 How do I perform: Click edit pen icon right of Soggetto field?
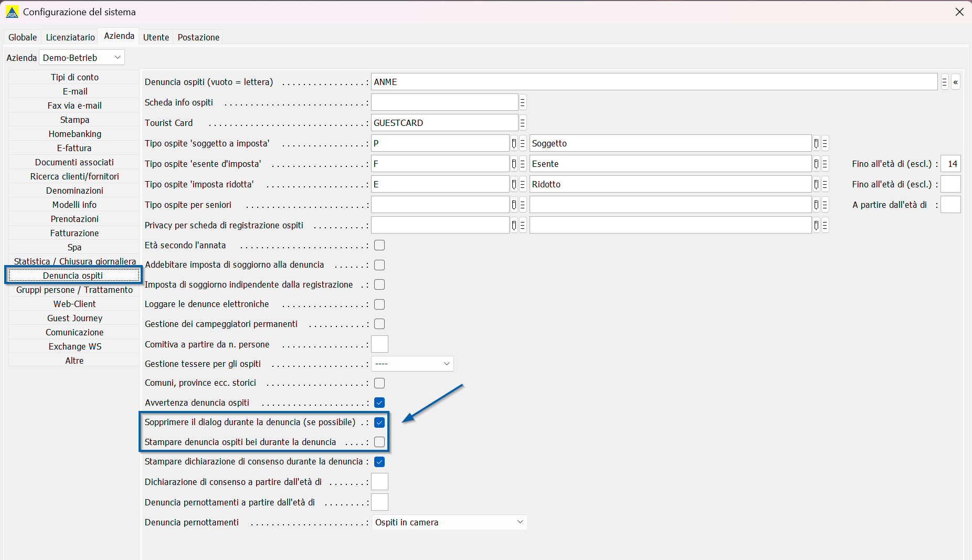(816, 143)
